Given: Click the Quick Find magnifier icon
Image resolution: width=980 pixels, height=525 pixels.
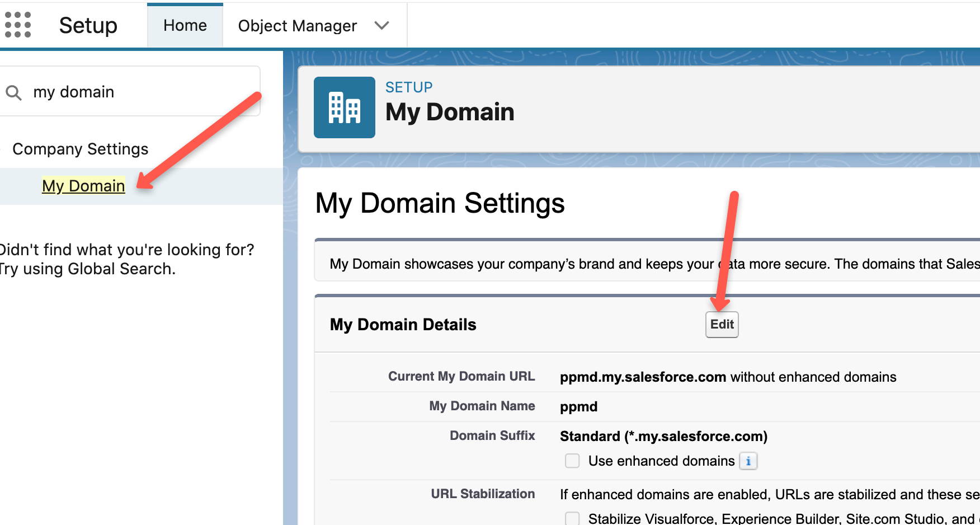Looking at the screenshot, I should click(x=13, y=92).
